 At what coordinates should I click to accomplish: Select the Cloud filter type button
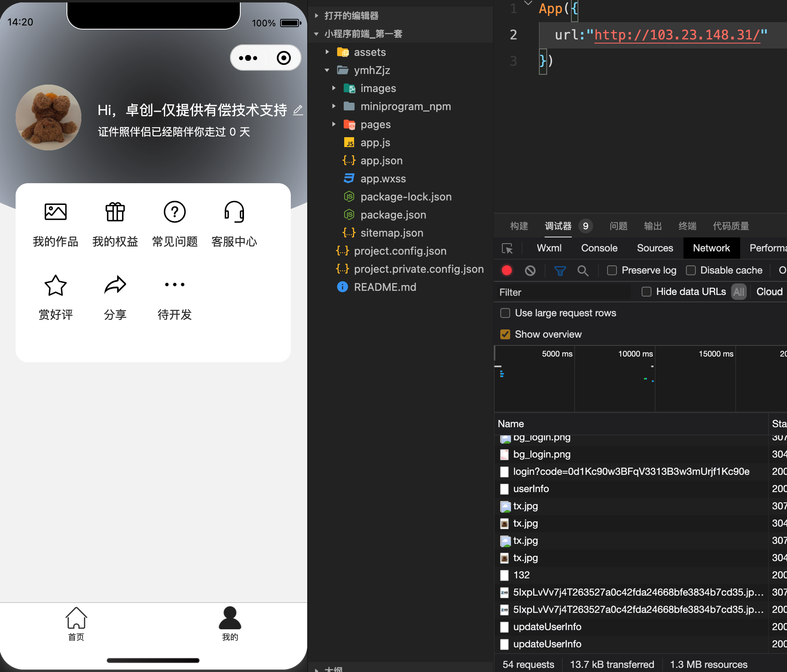[769, 292]
